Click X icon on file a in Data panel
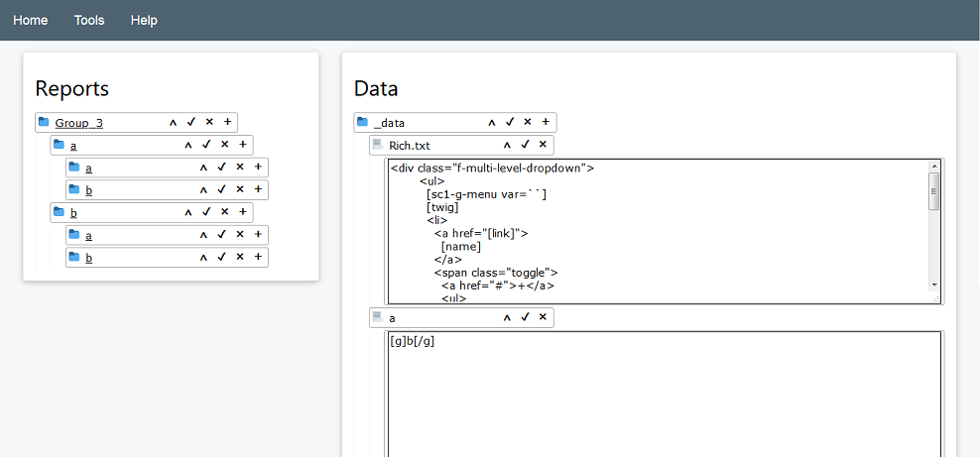 pyautogui.click(x=543, y=317)
